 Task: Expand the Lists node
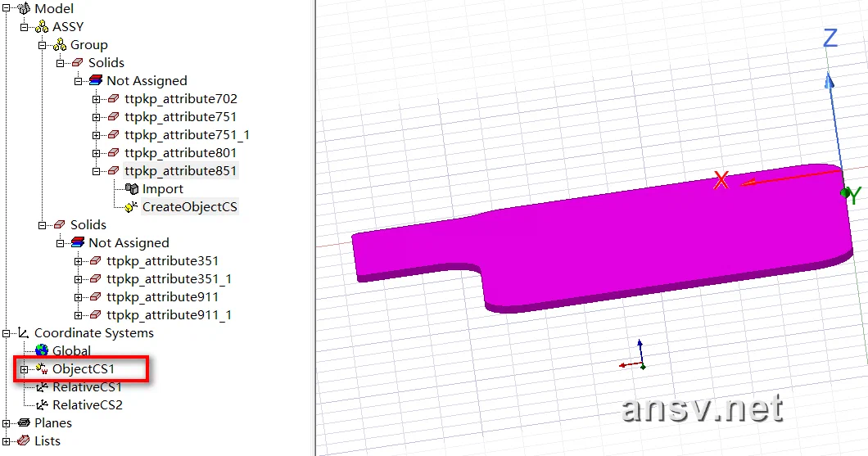[6, 441]
